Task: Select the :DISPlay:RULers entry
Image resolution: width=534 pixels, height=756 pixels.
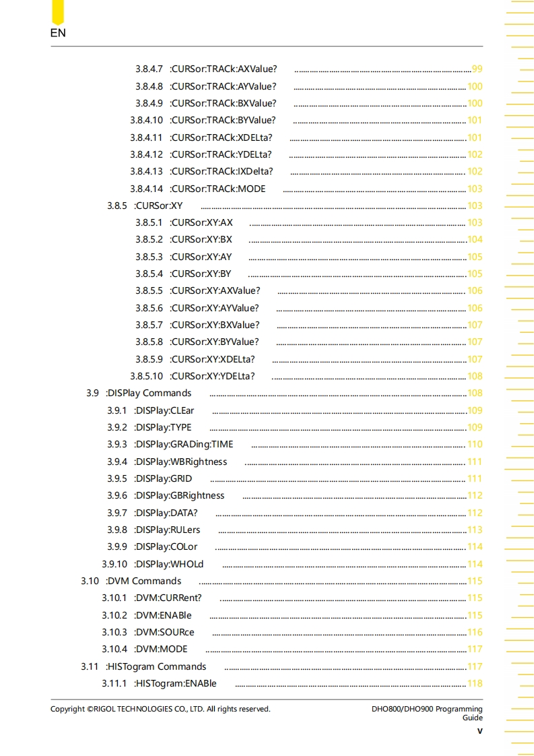Action: (166, 530)
